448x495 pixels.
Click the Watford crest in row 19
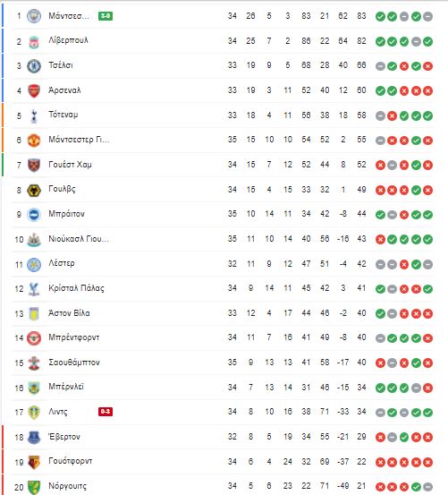[34, 462]
